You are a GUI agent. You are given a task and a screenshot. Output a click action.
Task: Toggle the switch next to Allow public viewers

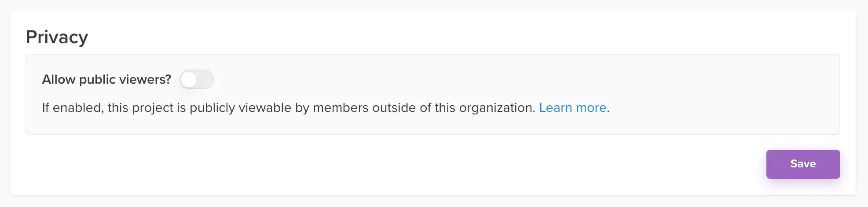[196, 80]
